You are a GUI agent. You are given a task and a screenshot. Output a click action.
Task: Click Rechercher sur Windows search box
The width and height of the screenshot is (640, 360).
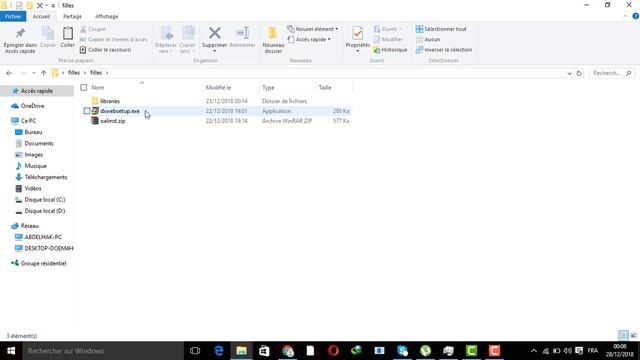[x=102, y=351]
